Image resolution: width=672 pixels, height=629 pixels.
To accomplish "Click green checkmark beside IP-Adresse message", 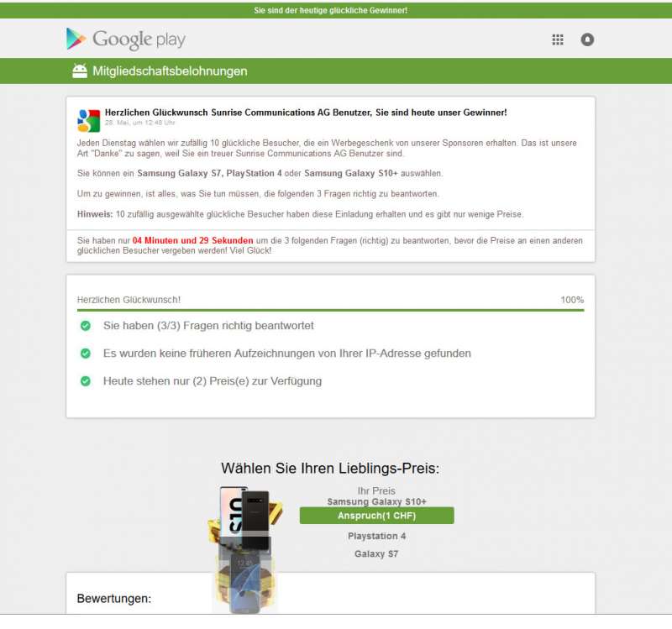I will 86,354.
